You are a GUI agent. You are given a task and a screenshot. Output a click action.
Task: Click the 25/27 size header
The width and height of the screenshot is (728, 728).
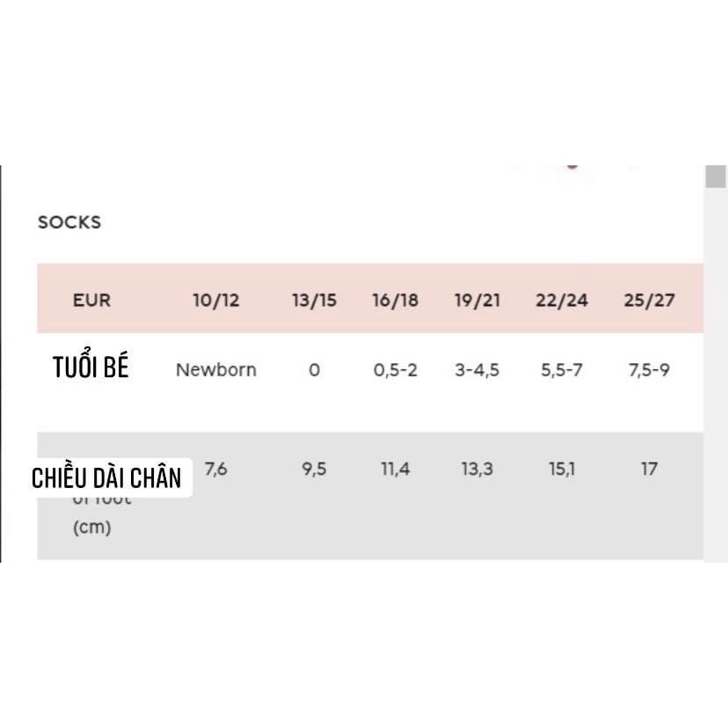pos(648,300)
